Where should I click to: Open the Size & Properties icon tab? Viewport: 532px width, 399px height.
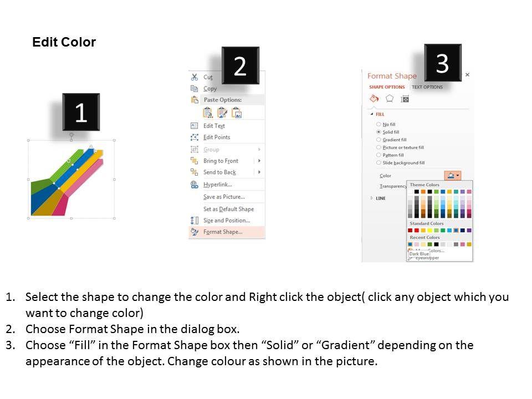[405, 99]
